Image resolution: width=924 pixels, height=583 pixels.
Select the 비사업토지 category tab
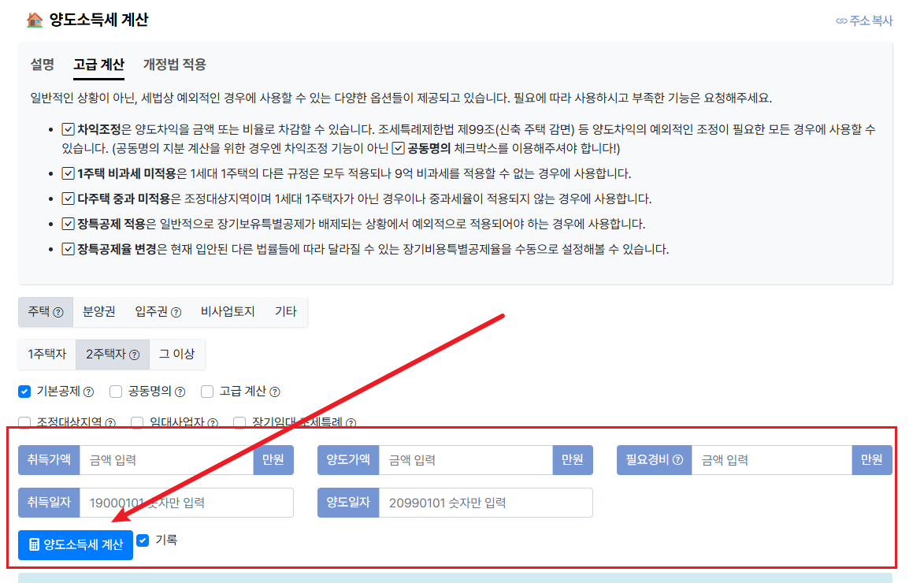(x=229, y=312)
